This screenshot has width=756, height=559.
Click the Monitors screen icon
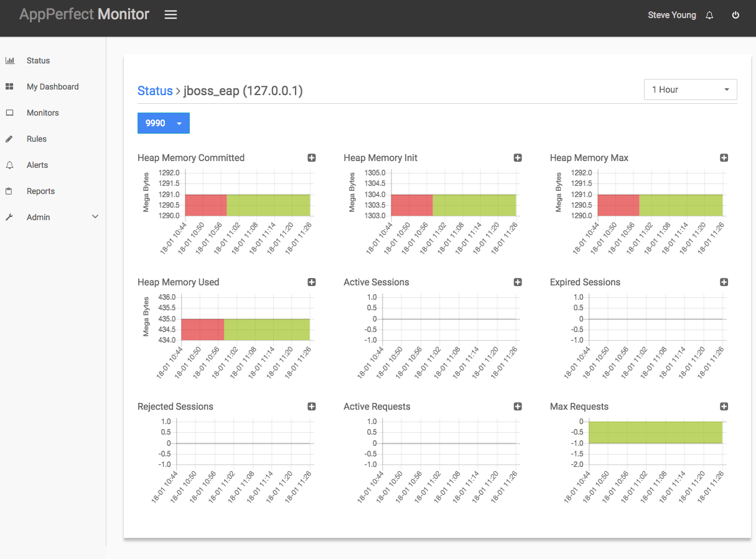click(9, 113)
